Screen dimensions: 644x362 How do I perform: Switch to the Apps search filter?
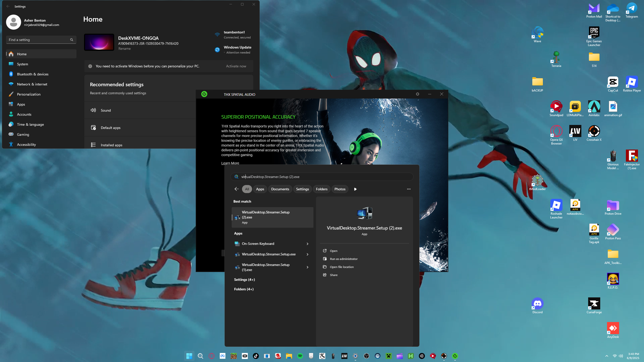click(260, 189)
